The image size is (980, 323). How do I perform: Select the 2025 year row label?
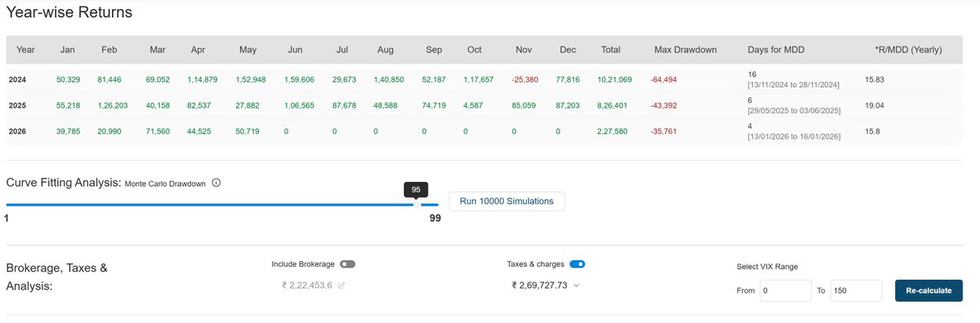[x=18, y=106]
